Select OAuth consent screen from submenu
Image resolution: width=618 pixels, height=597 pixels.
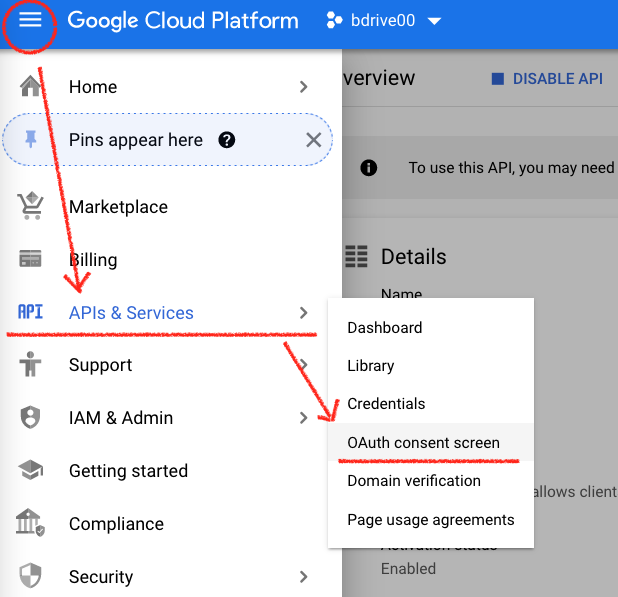click(x=423, y=442)
